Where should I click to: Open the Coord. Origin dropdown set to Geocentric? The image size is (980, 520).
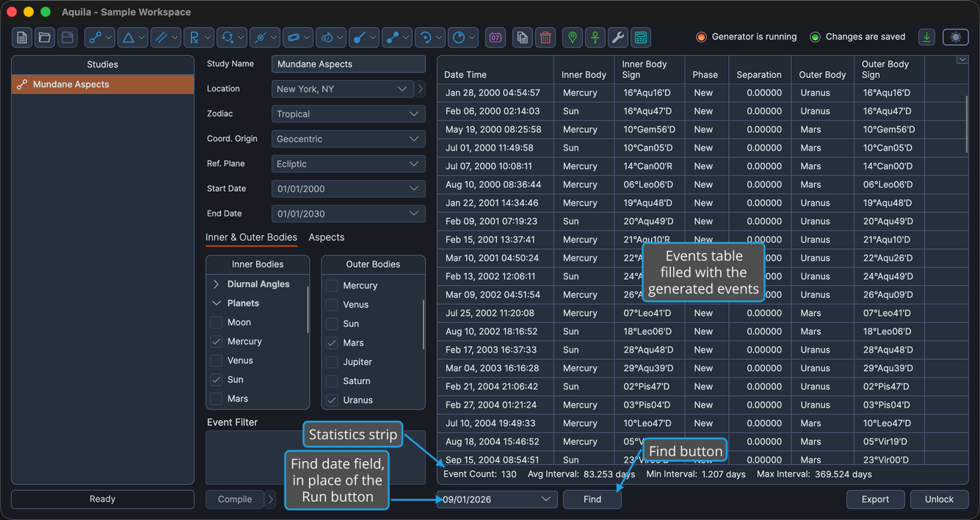349,139
